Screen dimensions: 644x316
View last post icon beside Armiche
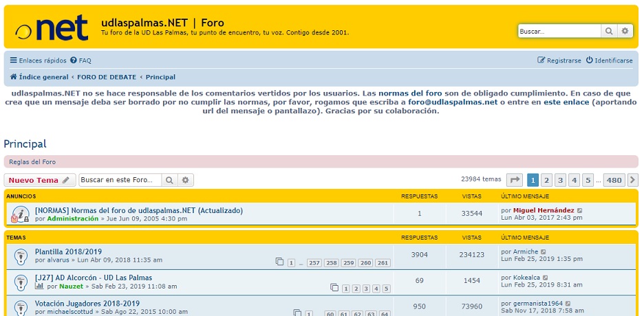tap(544, 252)
